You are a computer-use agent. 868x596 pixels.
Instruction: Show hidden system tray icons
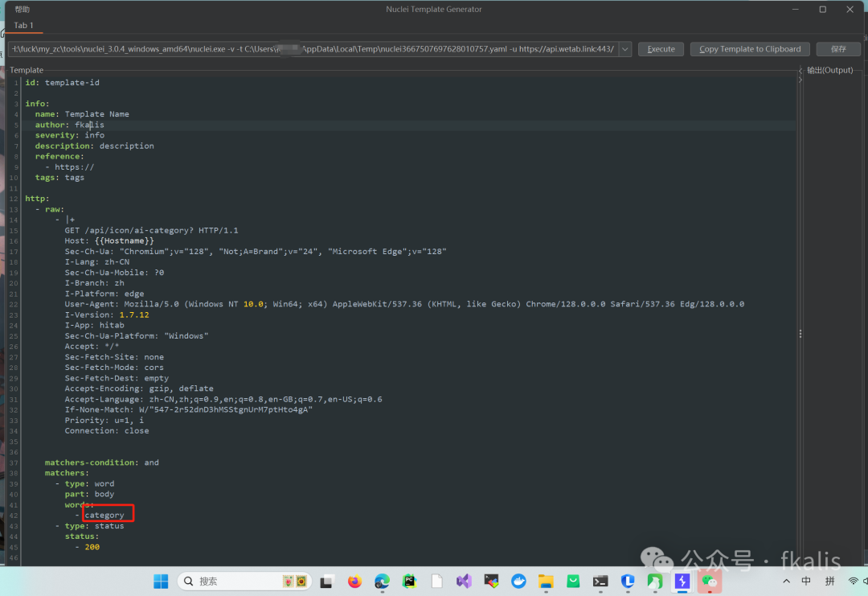tap(786, 582)
